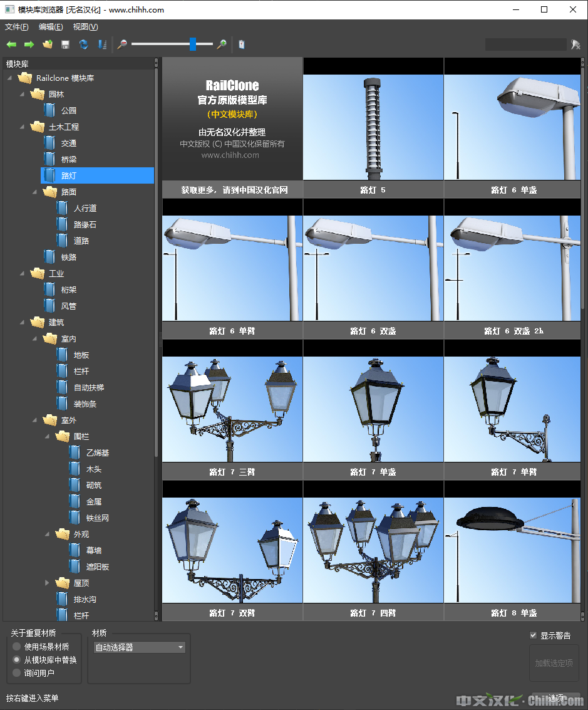Collapse the 围栏 tree folder
Image resolution: width=588 pixels, height=710 pixels.
click(x=47, y=436)
